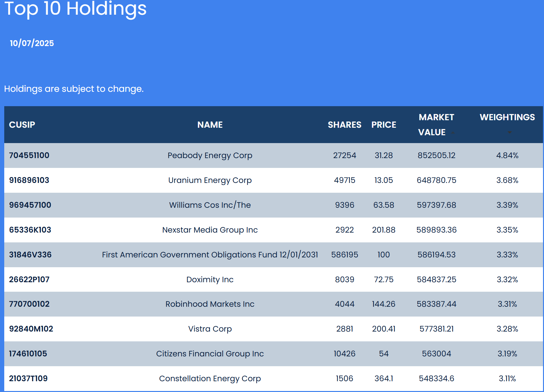The height and width of the screenshot is (392, 544).
Task: Click market value 852505.12
Action: [437, 155]
